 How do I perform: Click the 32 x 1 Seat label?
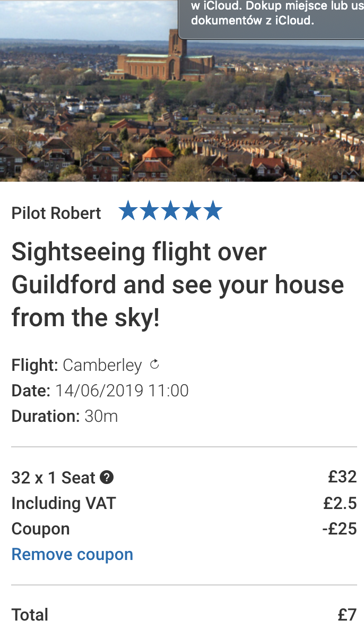click(x=54, y=478)
